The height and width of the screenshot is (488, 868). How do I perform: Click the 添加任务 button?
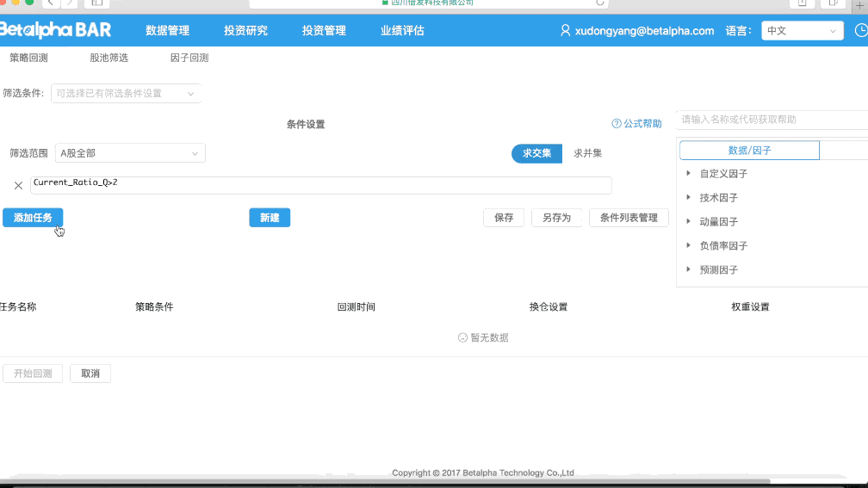click(33, 218)
